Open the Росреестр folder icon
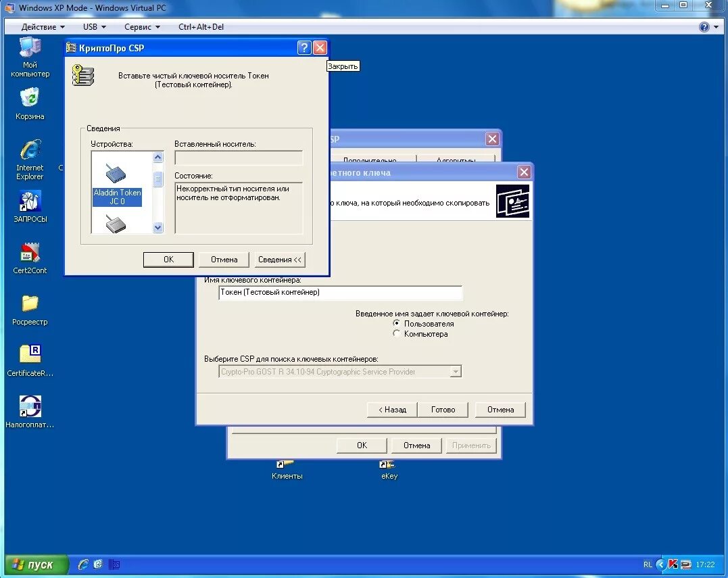The height and width of the screenshot is (578, 728). pyautogui.click(x=30, y=310)
